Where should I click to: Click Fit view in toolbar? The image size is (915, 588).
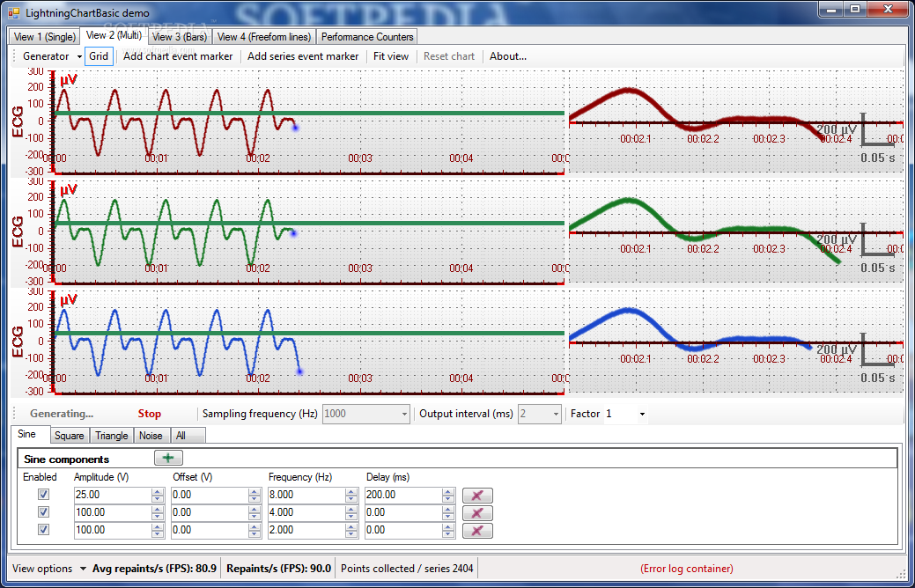pyautogui.click(x=391, y=56)
